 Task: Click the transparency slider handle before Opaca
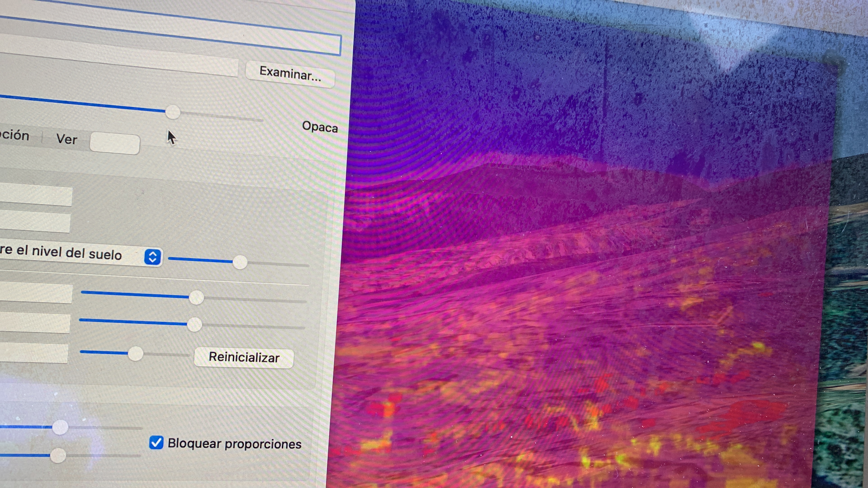pos(173,112)
